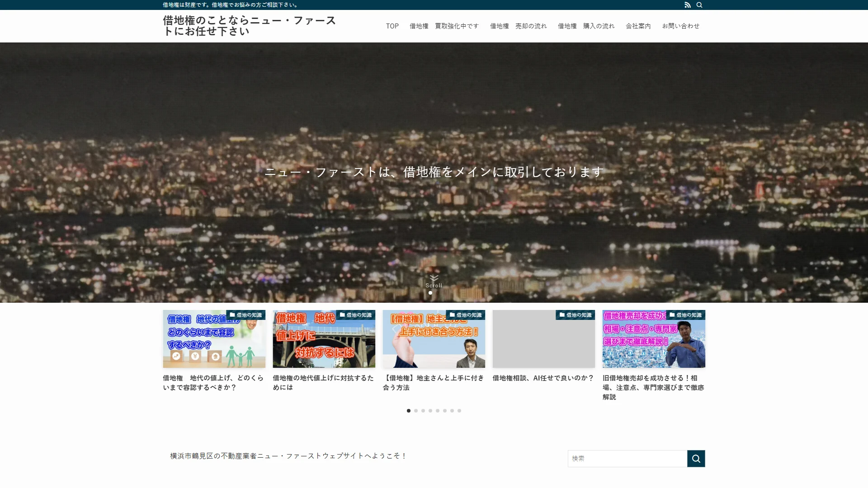Select second carousel pagination dot
The height and width of the screenshot is (488, 868).
click(x=416, y=411)
